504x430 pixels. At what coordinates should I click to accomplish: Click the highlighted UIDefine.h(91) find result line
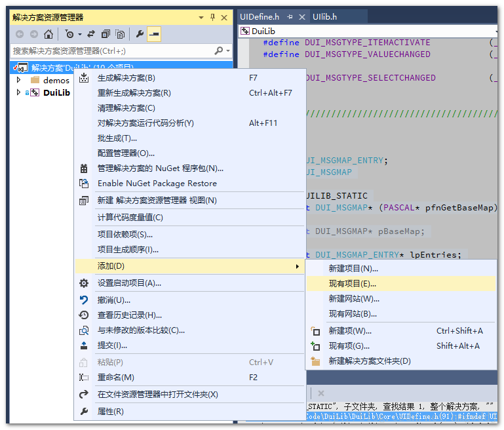[x=401, y=417]
